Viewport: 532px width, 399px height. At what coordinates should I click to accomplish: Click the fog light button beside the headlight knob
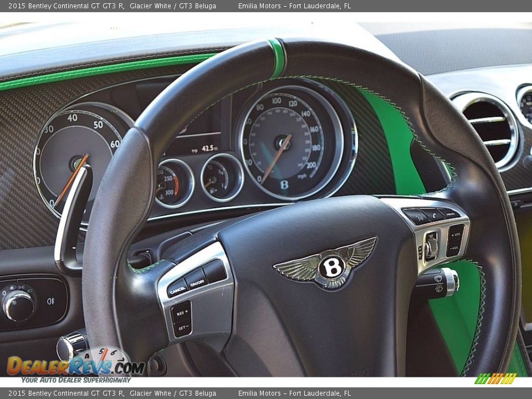point(51,300)
